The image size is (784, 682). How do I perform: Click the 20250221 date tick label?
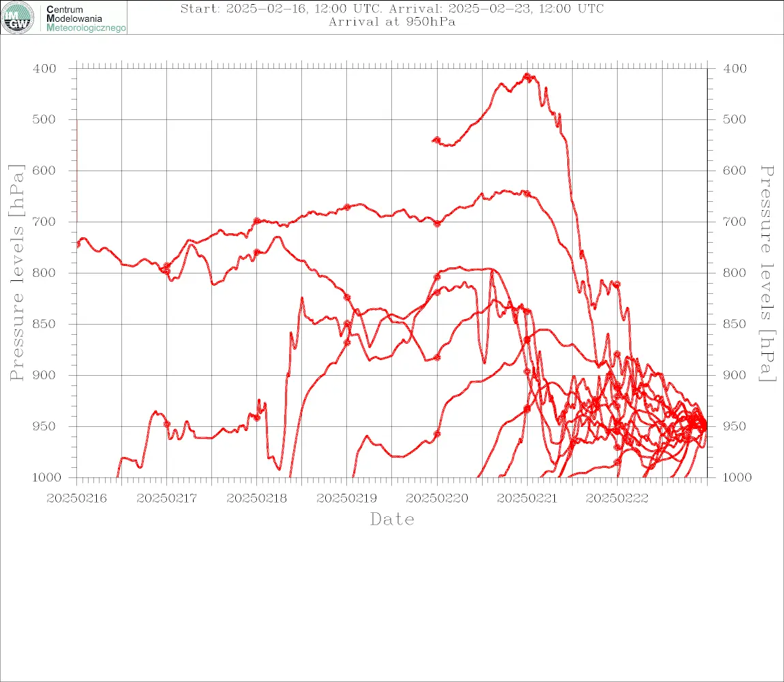click(x=527, y=499)
